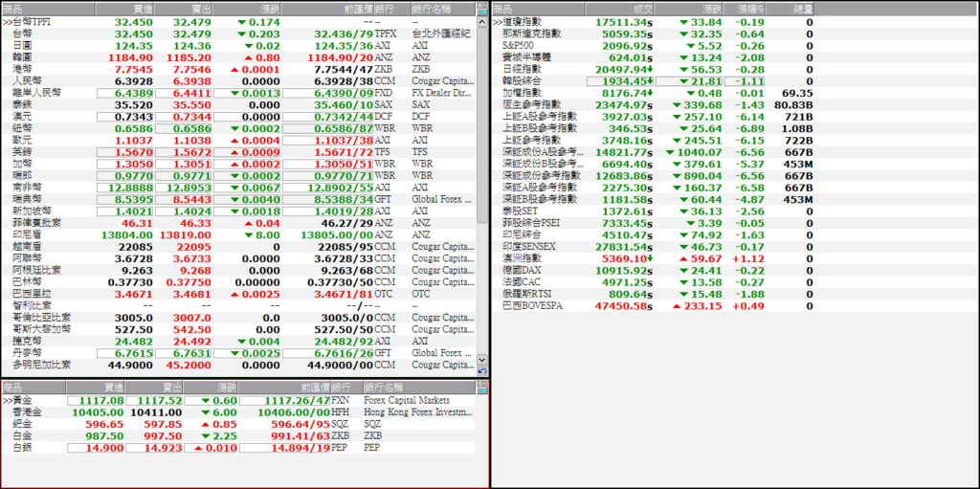
Task: Click the forex list scroll-up arrow
Action: [x=482, y=22]
